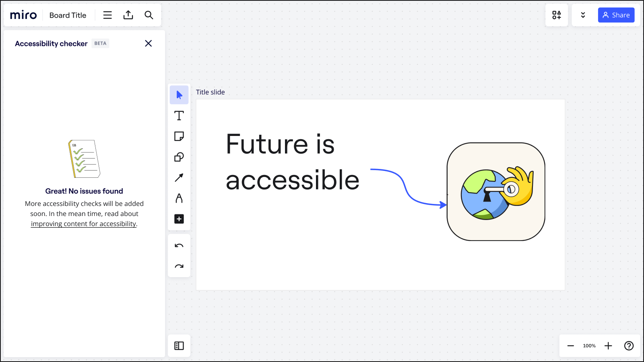This screenshot has width=644, height=362.
Task: Pick the Sticky note tool
Action: coord(179,136)
